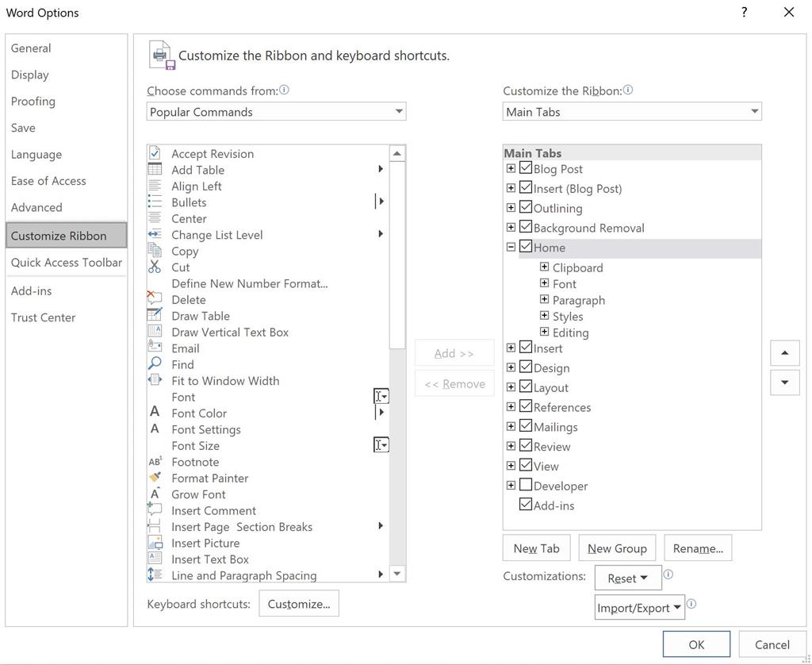Click the info icon next to Reset
The image size is (812, 665).
[668, 575]
